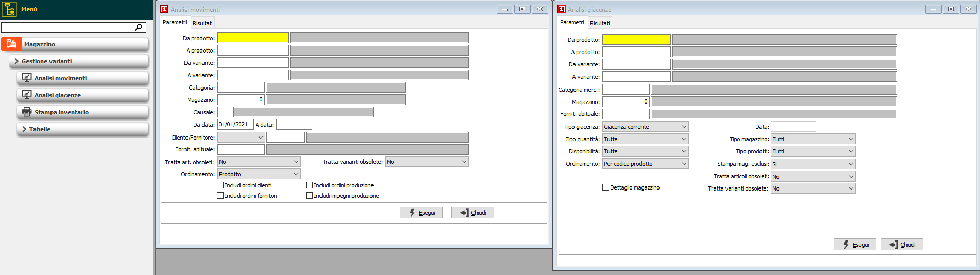Minimize the Analisi giacenze window
This screenshot has height=275, width=980.
coord(933,9)
